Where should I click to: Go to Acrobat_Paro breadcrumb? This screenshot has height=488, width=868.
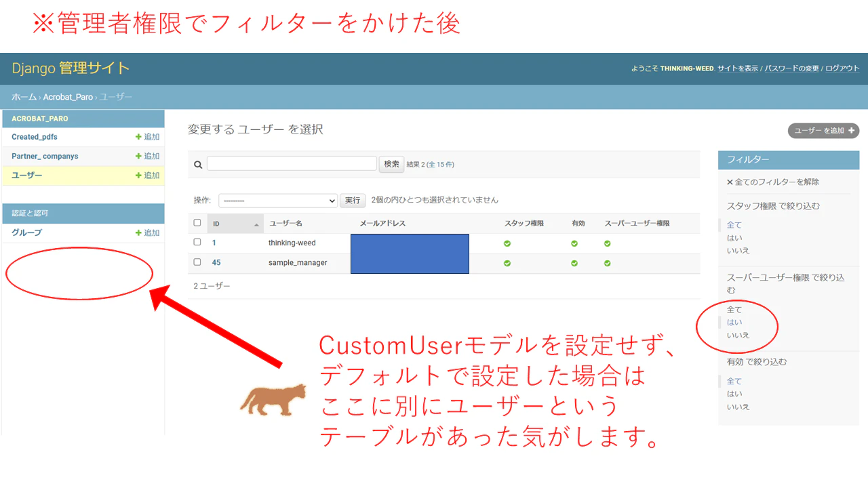coord(68,97)
